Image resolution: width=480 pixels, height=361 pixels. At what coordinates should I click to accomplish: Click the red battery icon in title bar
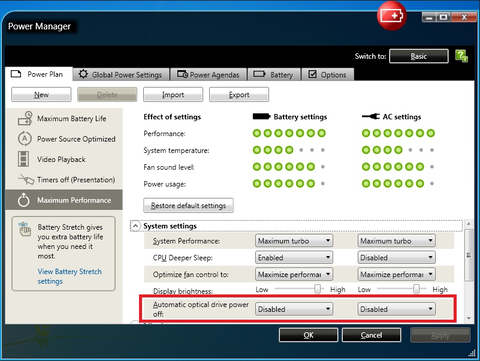point(392,16)
